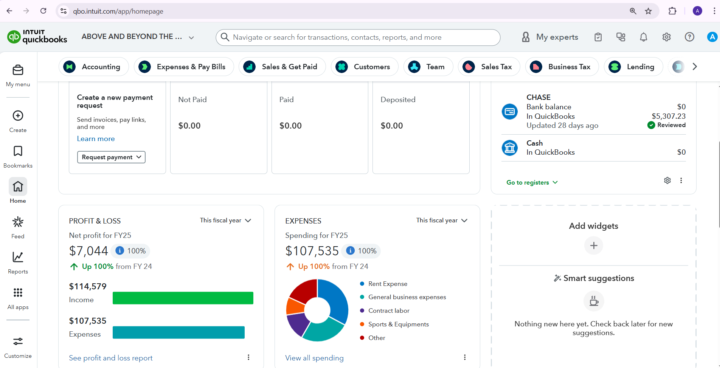The height and width of the screenshot is (368, 720).
Task: Open the Create plus icon
Action: 17,115
